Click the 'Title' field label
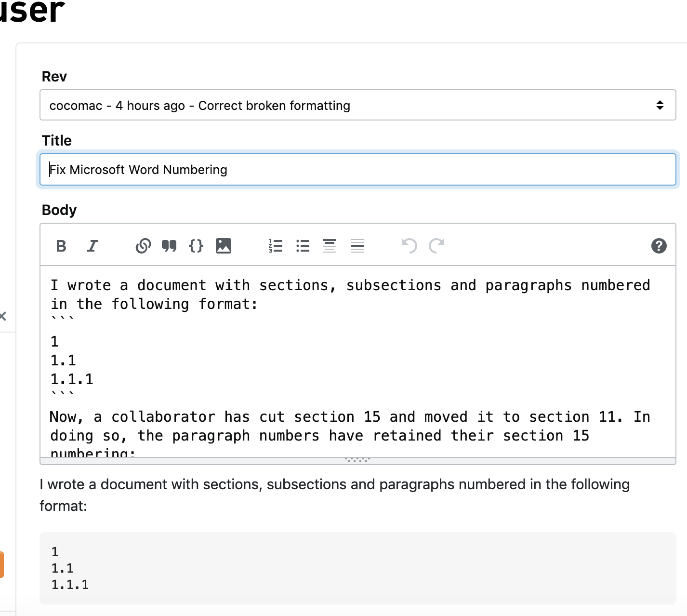 56,141
